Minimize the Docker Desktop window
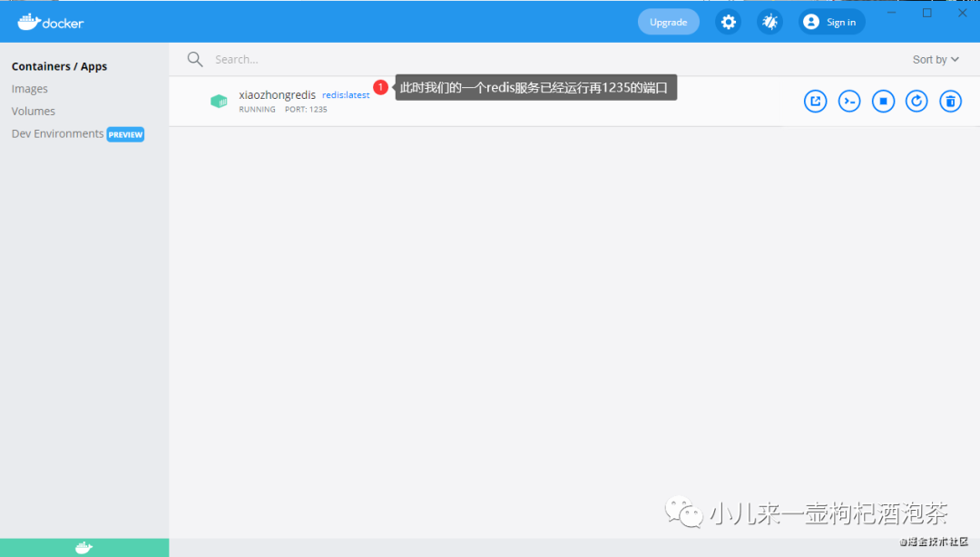 coord(891,13)
